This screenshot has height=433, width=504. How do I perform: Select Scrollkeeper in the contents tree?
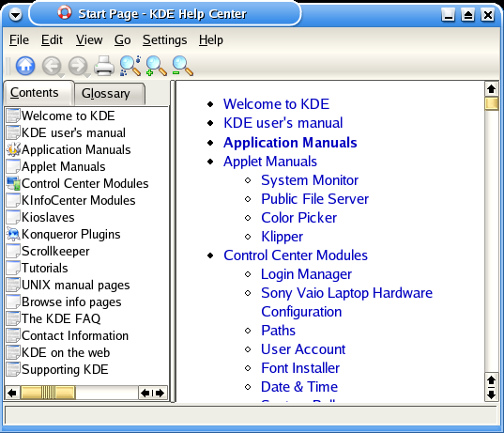(55, 251)
